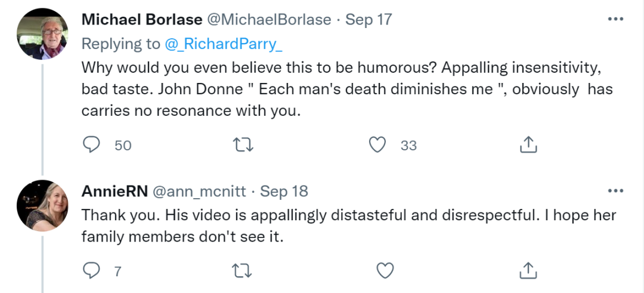644x293 pixels.
Task: Open more options on Michael Borlase's tweet
Action: (x=615, y=19)
